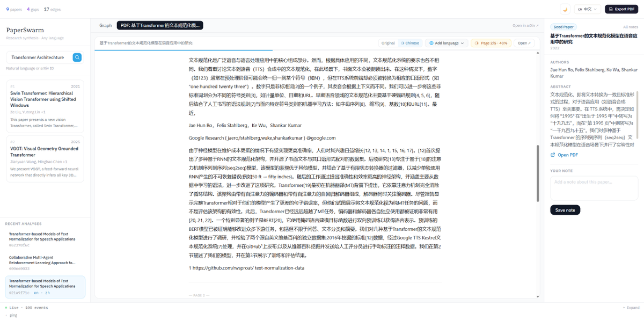The height and width of the screenshot is (320, 644).
Task: Select the Chinese translation view
Action: click(x=410, y=43)
